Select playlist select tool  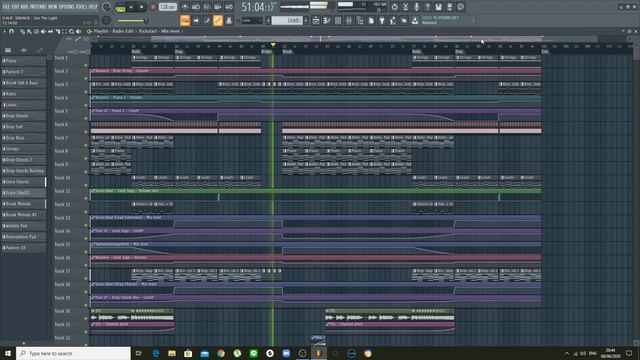tap(64, 31)
